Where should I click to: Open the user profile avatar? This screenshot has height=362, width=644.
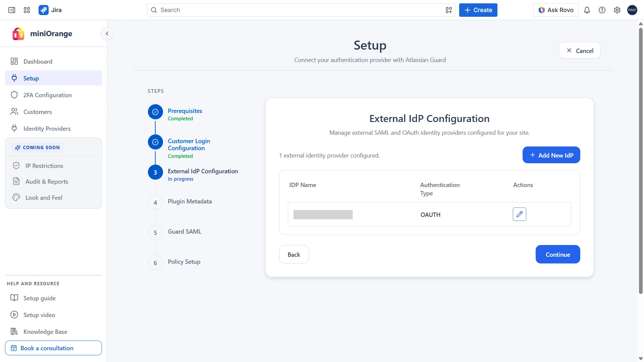[632, 10]
